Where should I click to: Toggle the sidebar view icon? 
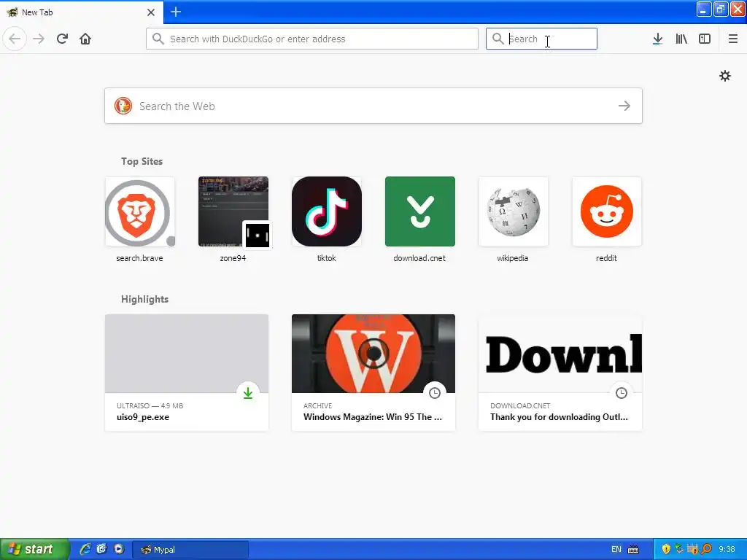(705, 39)
